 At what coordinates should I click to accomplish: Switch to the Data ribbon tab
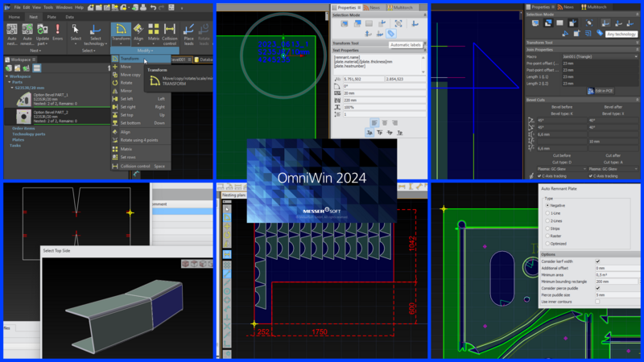point(70,17)
